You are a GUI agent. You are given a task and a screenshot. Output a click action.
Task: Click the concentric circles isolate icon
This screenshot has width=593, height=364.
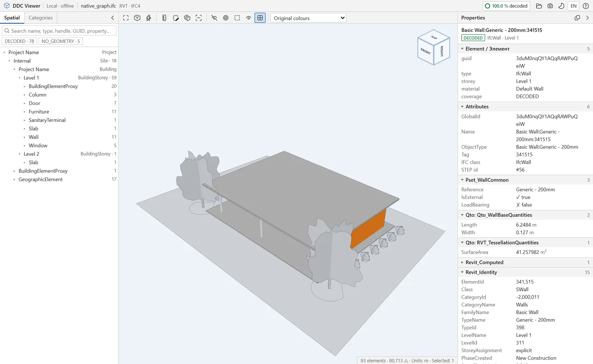click(x=226, y=18)
